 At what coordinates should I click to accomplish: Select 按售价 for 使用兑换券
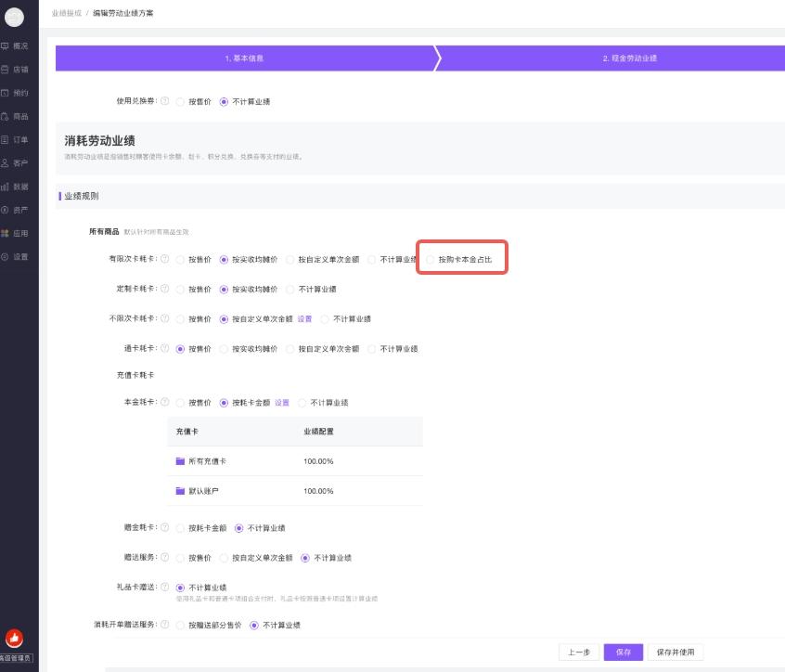[180, 102]
